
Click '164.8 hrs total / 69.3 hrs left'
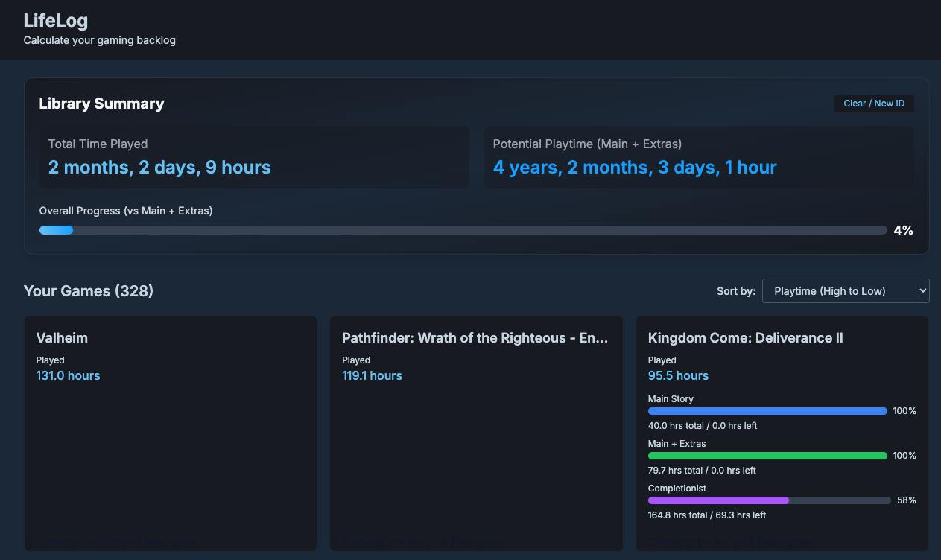coord(707,515)
